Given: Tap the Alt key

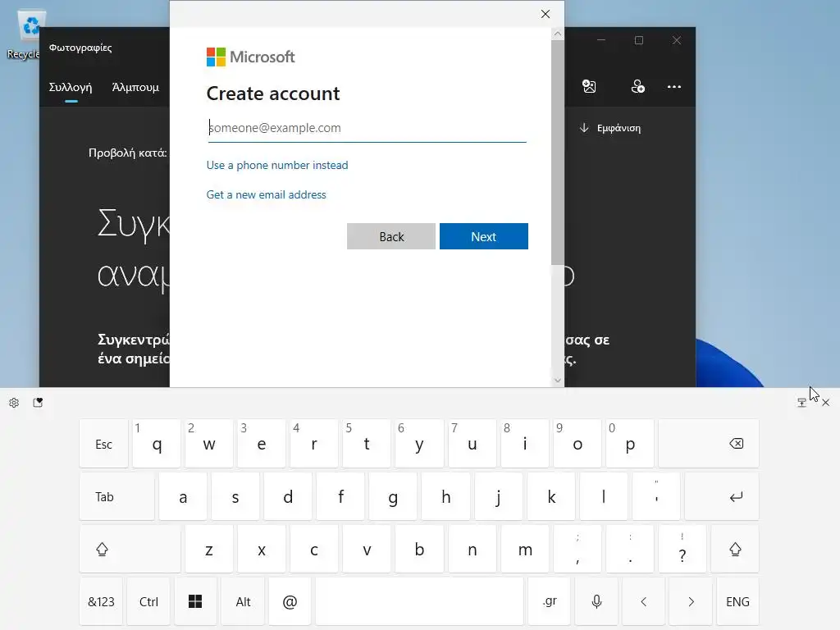Looking at the screenshot, I should [243, 601].
